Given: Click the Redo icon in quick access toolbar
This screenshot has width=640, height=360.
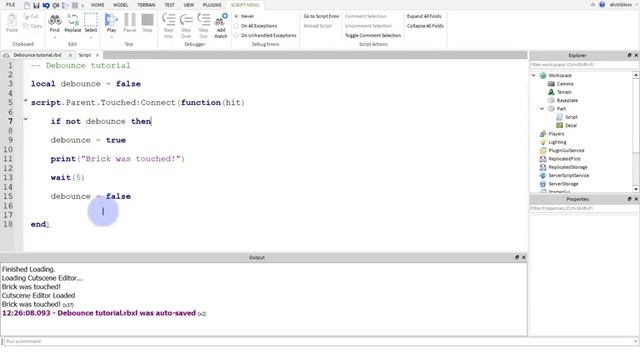Looking at the screenshot, I should coord(56,5).
